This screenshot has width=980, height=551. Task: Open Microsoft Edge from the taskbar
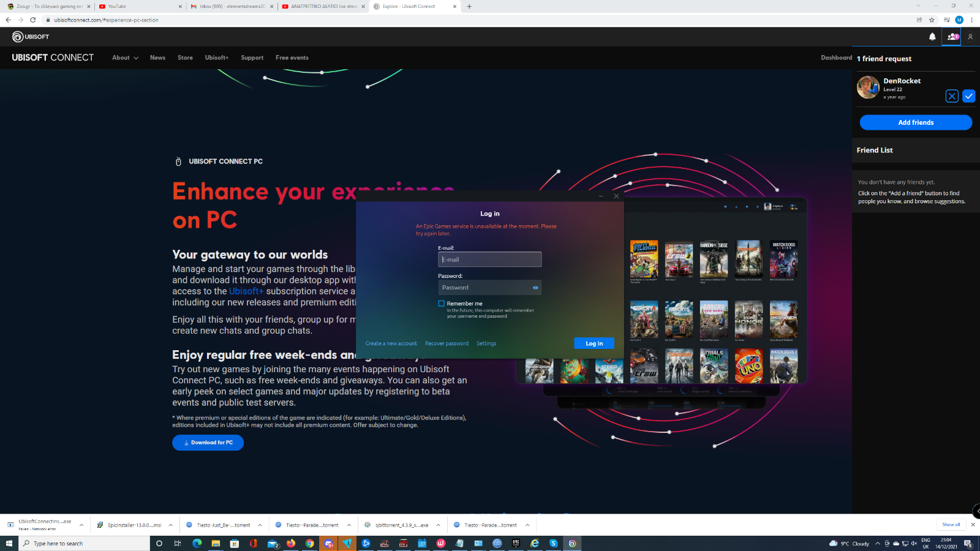tap(197, 543)
